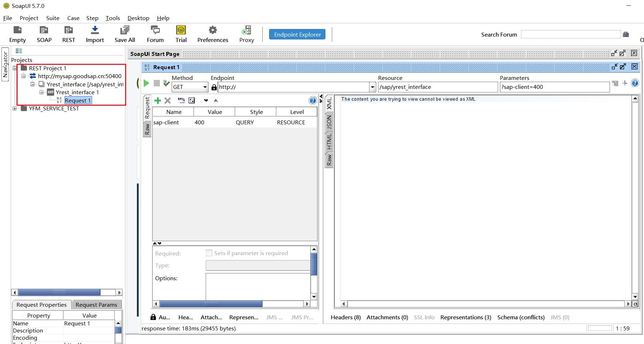Switch to the JSON response view tab
Image resolution: width=644 pixels, height=344 pixels.
click(329, 123)
